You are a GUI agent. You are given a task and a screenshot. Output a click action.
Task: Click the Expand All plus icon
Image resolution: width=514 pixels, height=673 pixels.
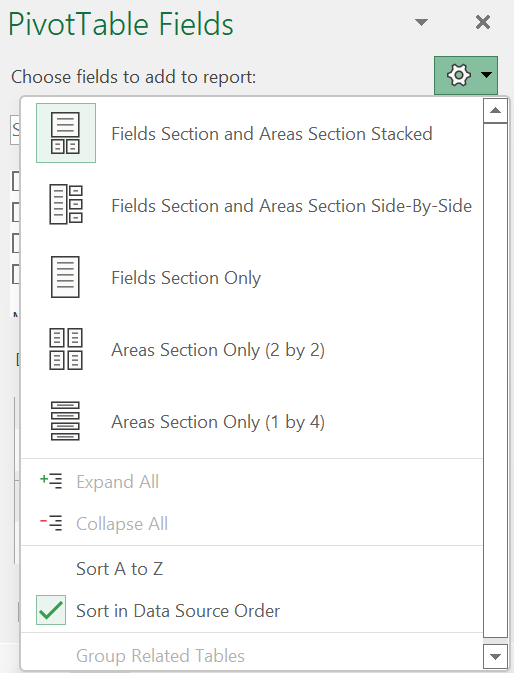[51, 481]
